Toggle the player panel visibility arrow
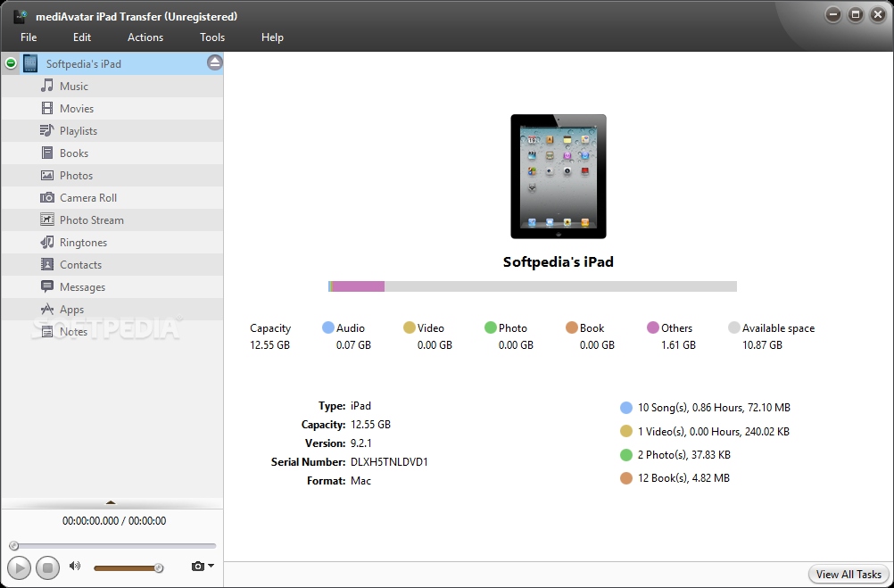 tap(112, 502)
